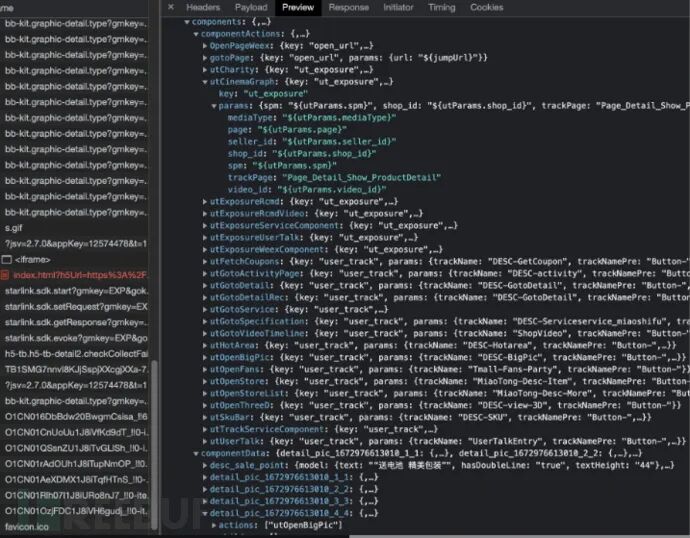Expand the utOpenThreeD entry
The image size is (690, 538).
tap(205, 405)
